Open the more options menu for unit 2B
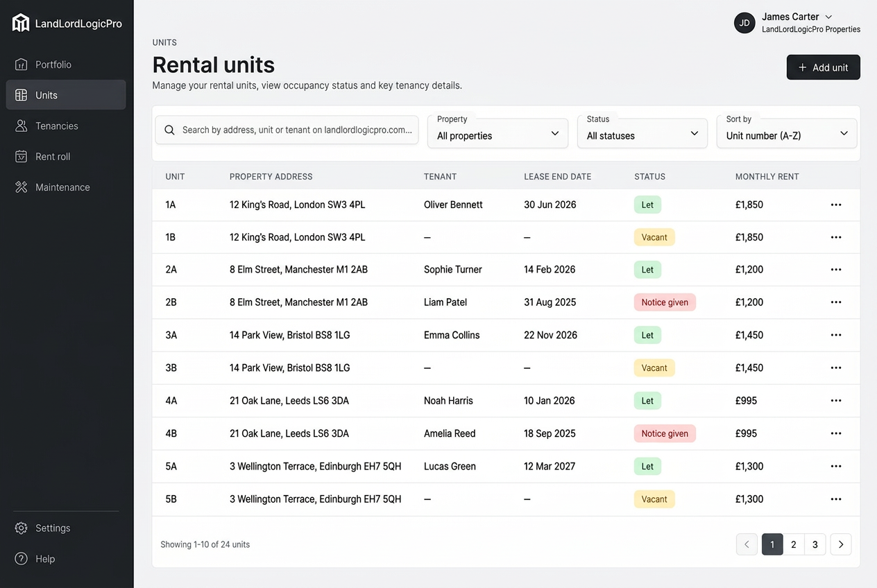The width and height of the screenshot is (877, 588). click(836, 302)
